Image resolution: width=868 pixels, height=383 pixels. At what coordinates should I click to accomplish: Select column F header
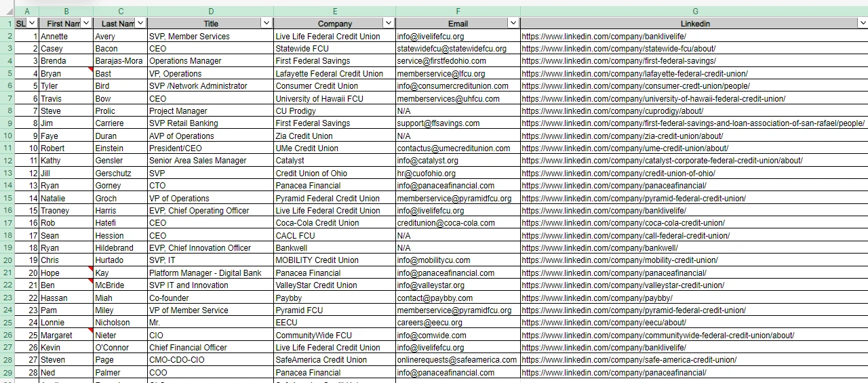pos(458,12)
